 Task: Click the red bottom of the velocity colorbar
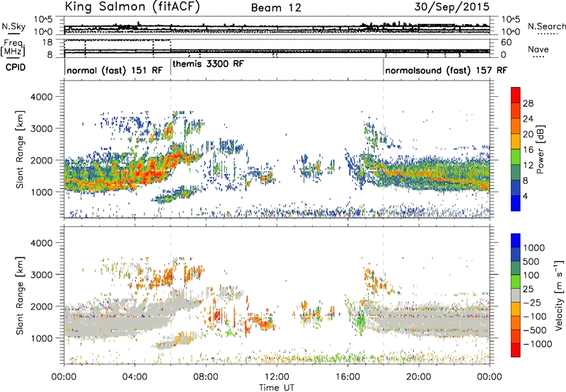tap(516, 350)
